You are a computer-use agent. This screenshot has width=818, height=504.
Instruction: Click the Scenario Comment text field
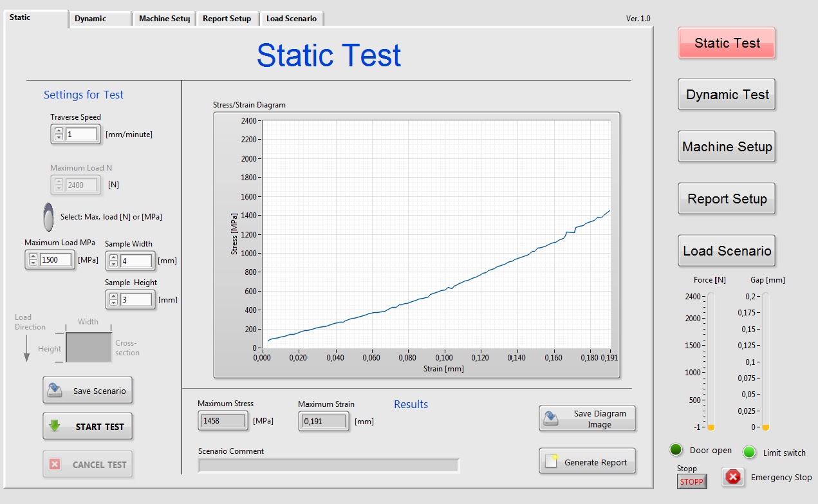tap(328, 465)
